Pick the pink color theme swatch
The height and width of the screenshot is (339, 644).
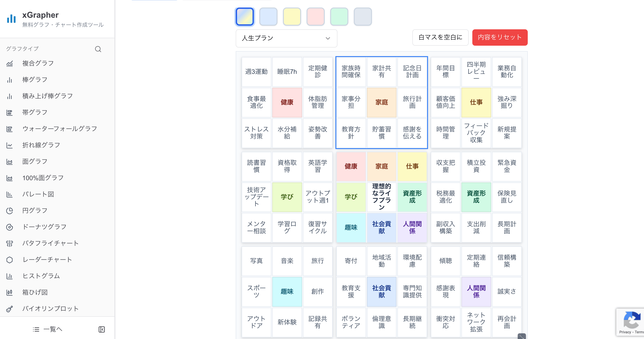point(315,17)
